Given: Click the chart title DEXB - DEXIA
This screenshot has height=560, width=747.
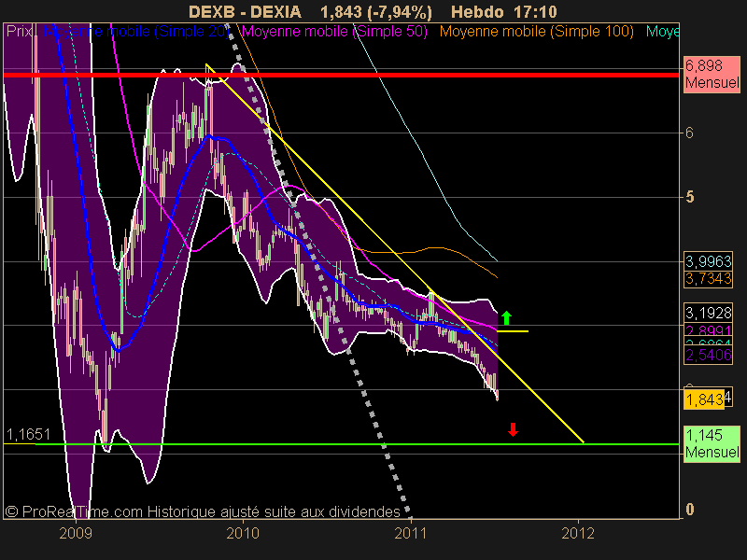Looking at the screenshot, I should coord(245,11).
